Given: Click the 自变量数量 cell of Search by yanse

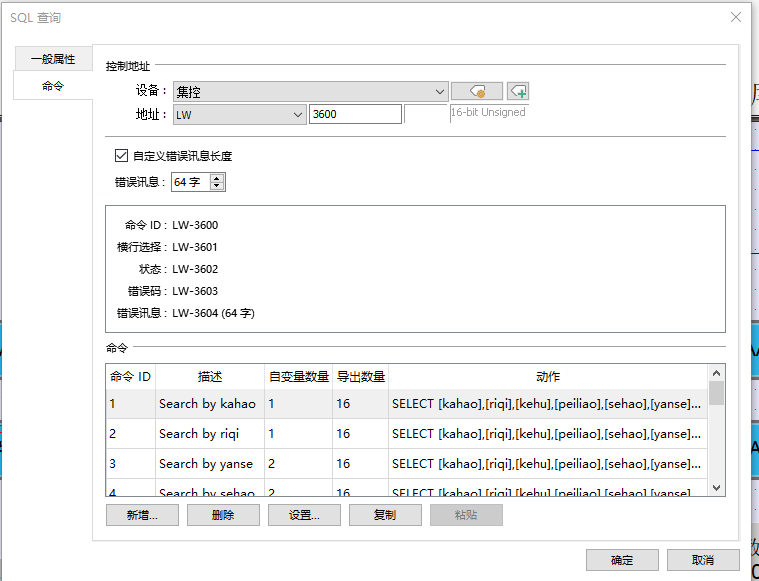Looking at the screenshot, I should click(299, 464).
